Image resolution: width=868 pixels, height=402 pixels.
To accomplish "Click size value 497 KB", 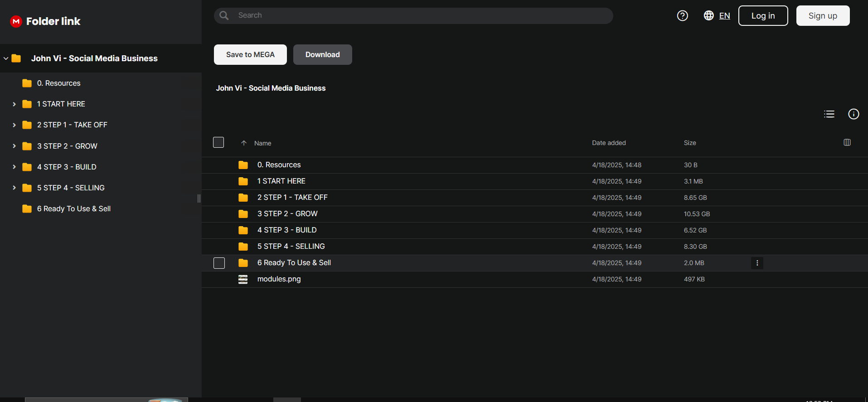I will pyautogui.click(x=694, y=279).
